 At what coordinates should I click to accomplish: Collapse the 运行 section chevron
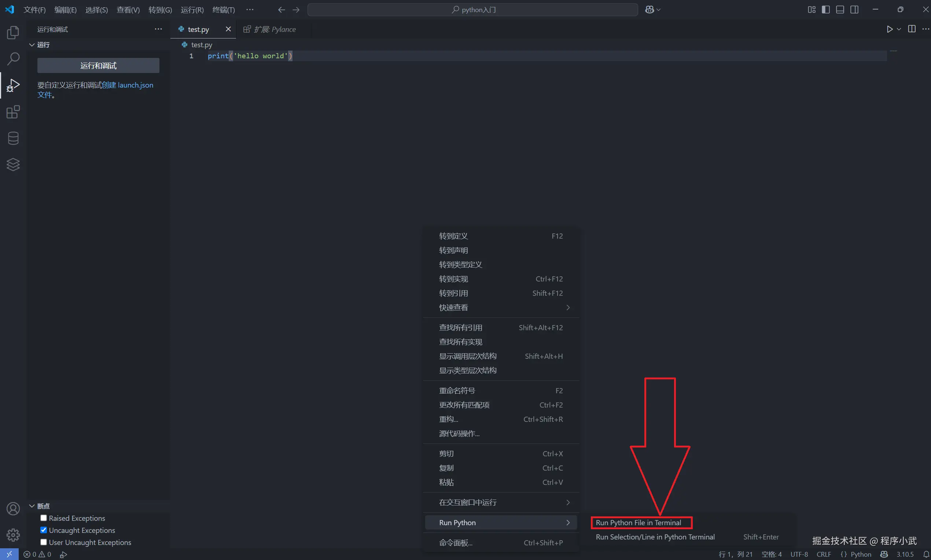click(32, 44)
